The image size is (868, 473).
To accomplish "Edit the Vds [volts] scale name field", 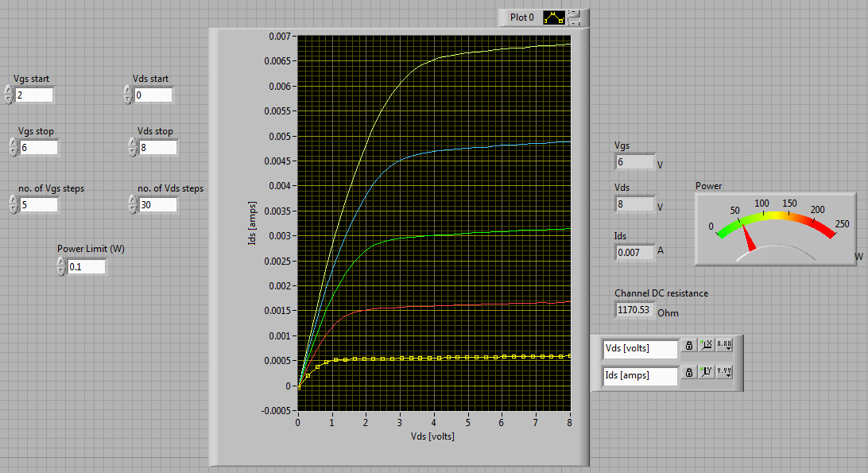I will tap(641, 348).
